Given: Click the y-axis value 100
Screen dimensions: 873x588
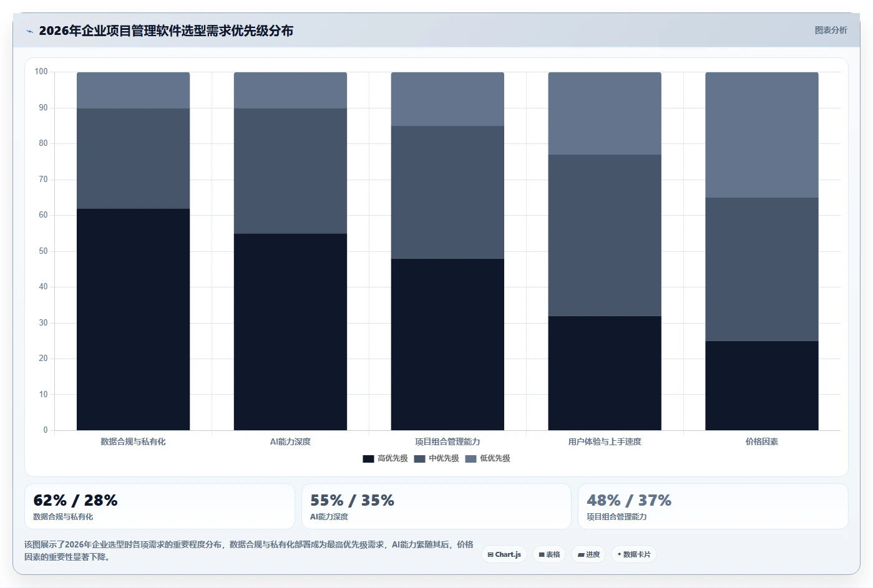Looking at the screenshot, I should pyautogui.click(x=41, y=72).
